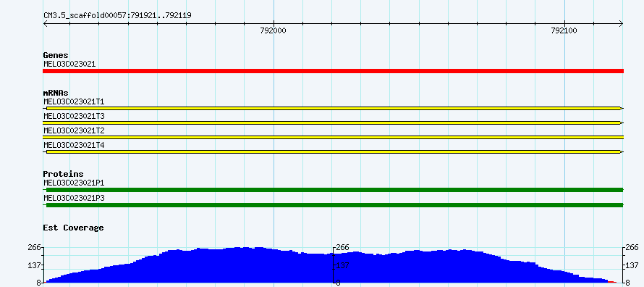Click the 792100 position marker on the ruler
644x287 pixels.
coord(564,31)
